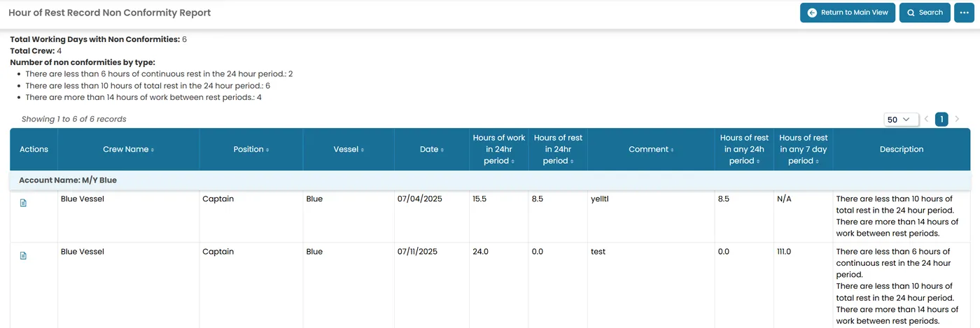Screen dimensions: 980x328
Task: Sort by the Comment column header
Action: tap(651, 149)
